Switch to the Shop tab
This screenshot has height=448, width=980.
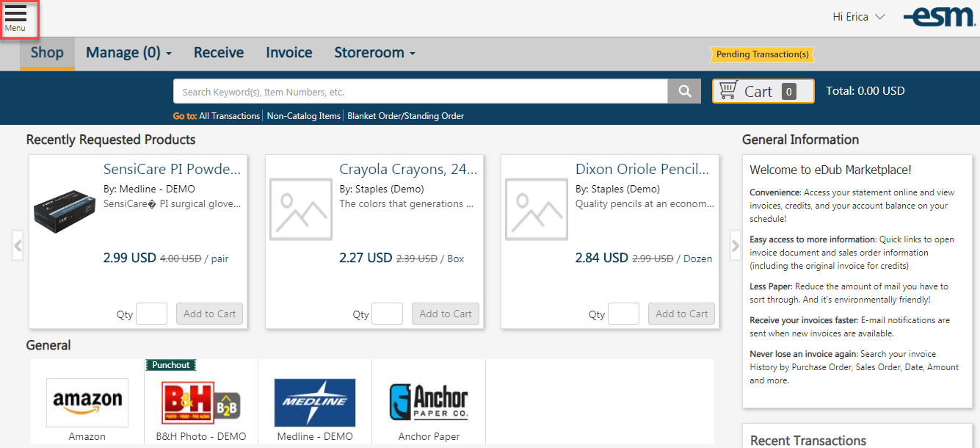pyautogui.click(x=47, y=53)
